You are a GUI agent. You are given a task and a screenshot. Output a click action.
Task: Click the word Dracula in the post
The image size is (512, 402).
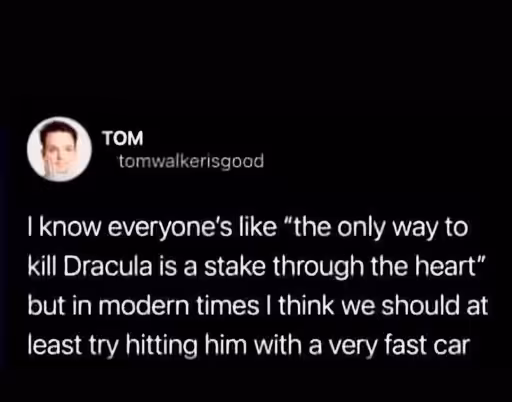107,267
